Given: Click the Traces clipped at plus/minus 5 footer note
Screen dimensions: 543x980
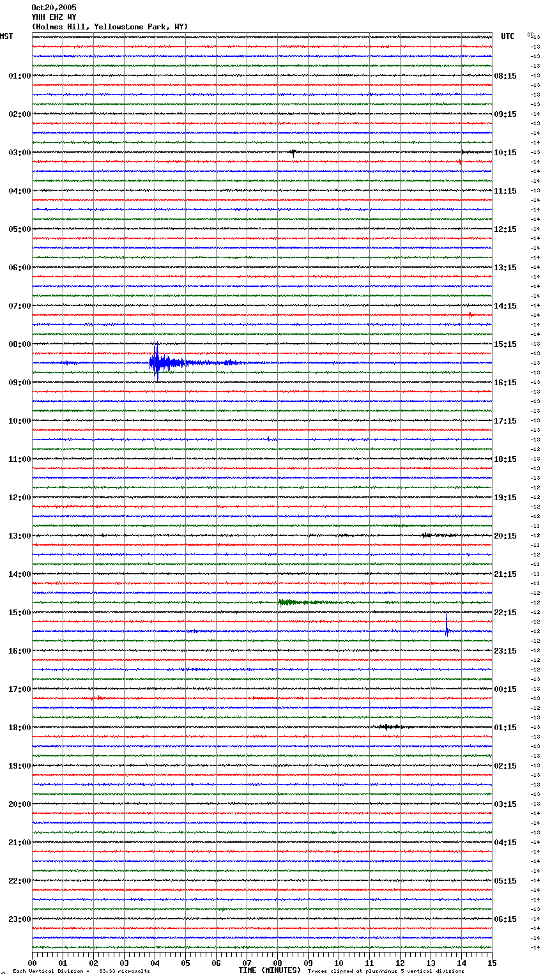Looking at the screenshot, I should (x=386, y=971).
